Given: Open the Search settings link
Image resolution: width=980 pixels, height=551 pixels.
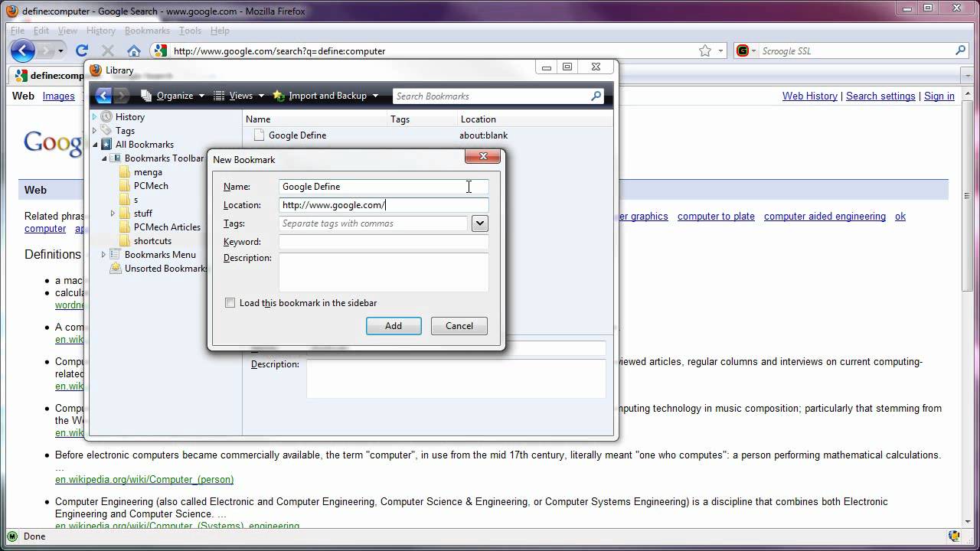Looking at the screenshot, I should click(880, 96).
